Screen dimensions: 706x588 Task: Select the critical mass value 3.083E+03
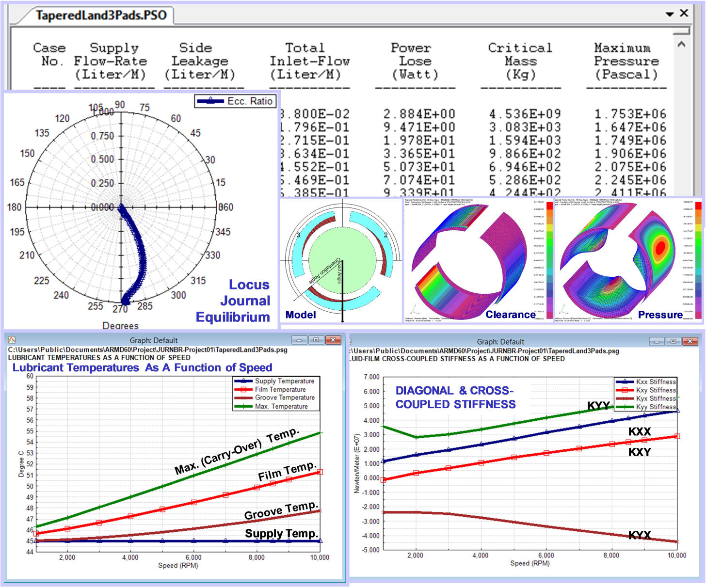pyautogui.click(x=525, y=127)
